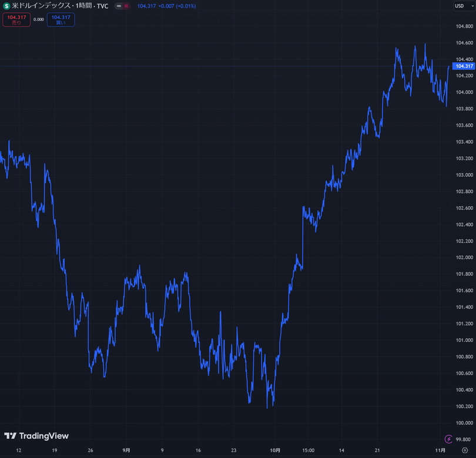Open the USD currency dropdown

(x=463, y=6)
